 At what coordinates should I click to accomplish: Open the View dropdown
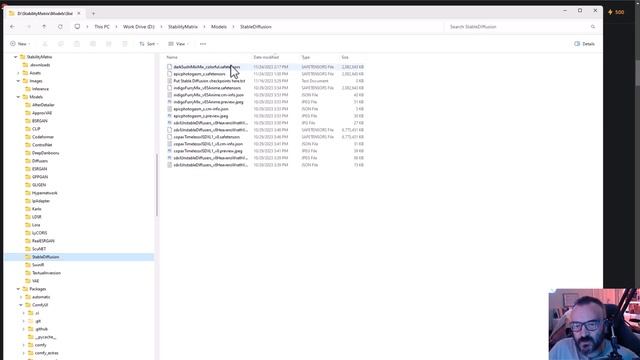[x=178, y=44]
